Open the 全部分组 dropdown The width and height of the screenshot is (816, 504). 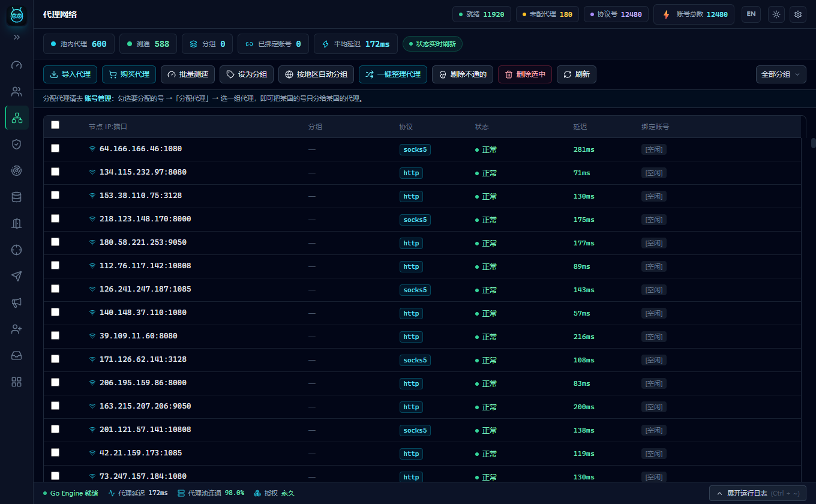click(x=781, y=74)
